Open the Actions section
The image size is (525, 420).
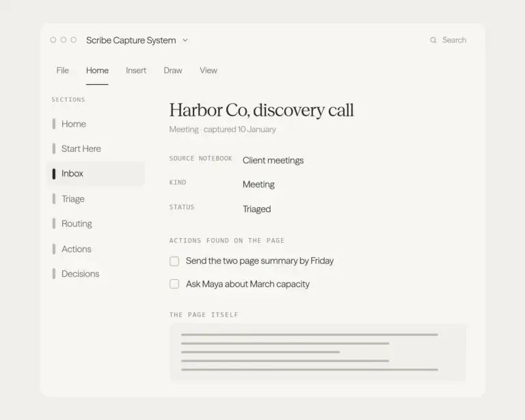pyautogui.click(x=96, y=249)
